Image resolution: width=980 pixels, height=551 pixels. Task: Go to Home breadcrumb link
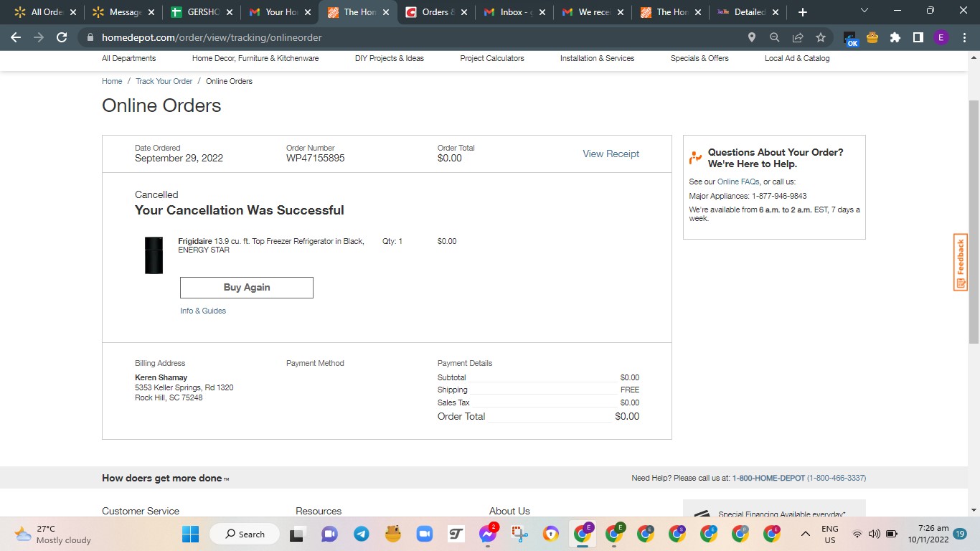[112, 81]
